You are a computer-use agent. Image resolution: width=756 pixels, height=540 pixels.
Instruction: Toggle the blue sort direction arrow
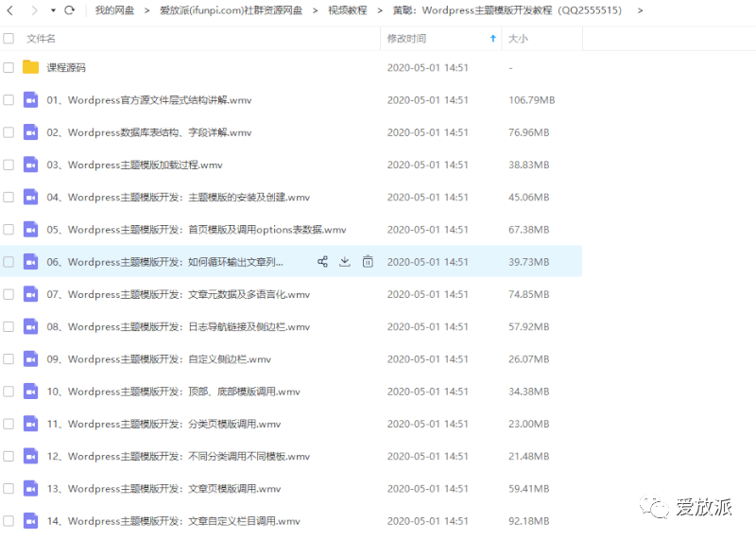click(x=492, y=38)
